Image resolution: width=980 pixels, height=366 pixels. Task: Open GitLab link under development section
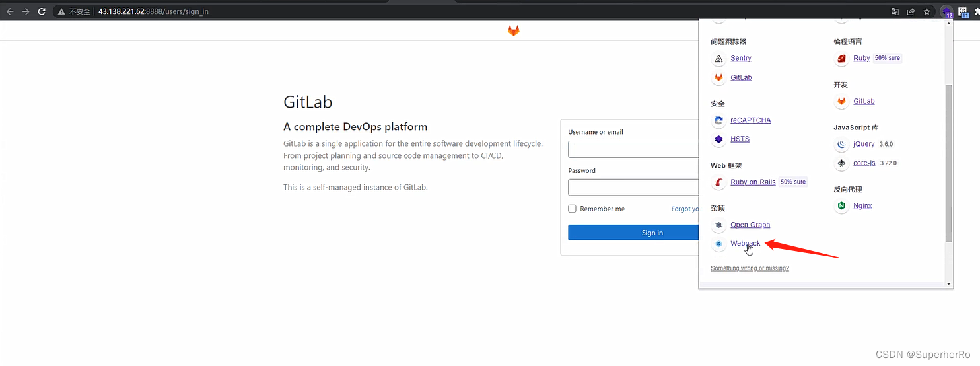pos(864,101)
